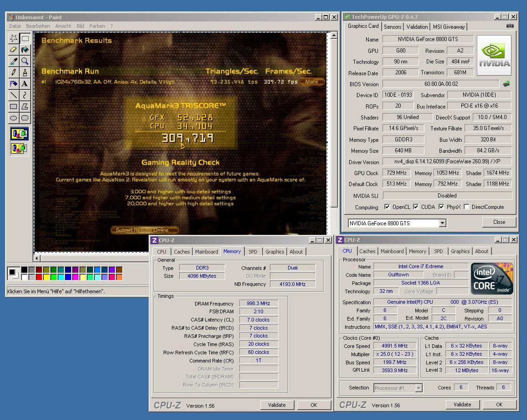Click the Close button in GPU-Z
This screenshot has width=527, height=420.
pos(499,222)
